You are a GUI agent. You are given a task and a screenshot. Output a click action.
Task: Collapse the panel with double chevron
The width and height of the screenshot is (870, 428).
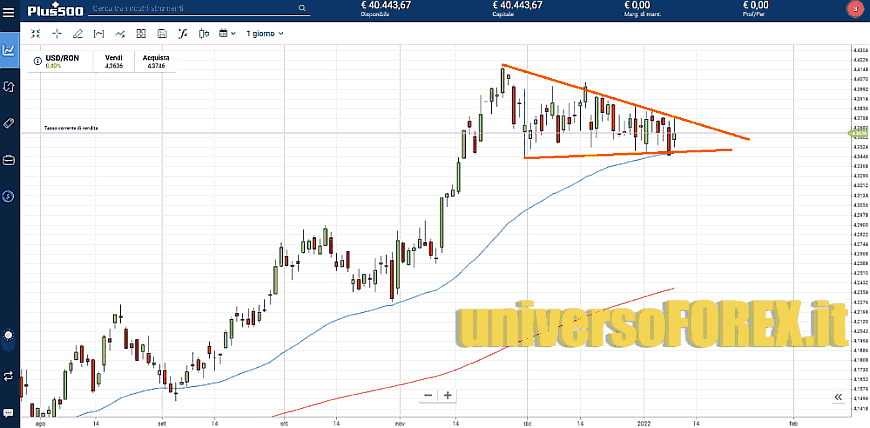[837, 397]
